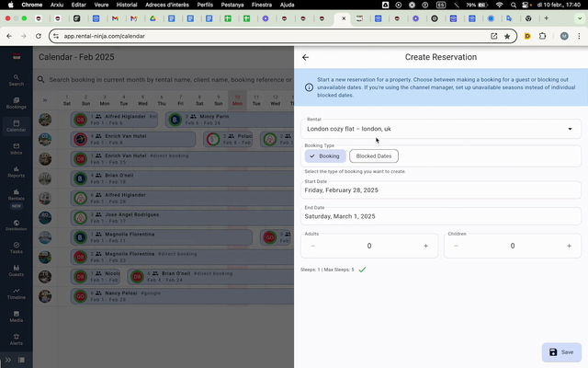
Task: Focus the calendar booking search field
Action: pyautogui.click(x=165, y=80)
